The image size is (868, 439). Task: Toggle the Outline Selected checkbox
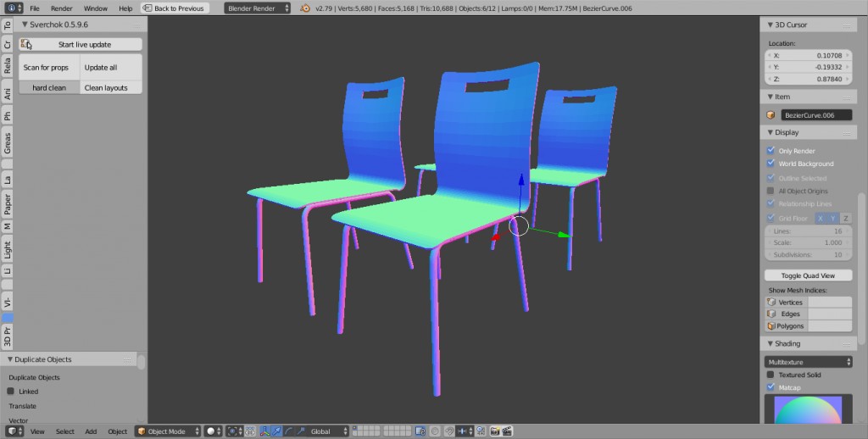pyautogui.click(x=771, y=178)
